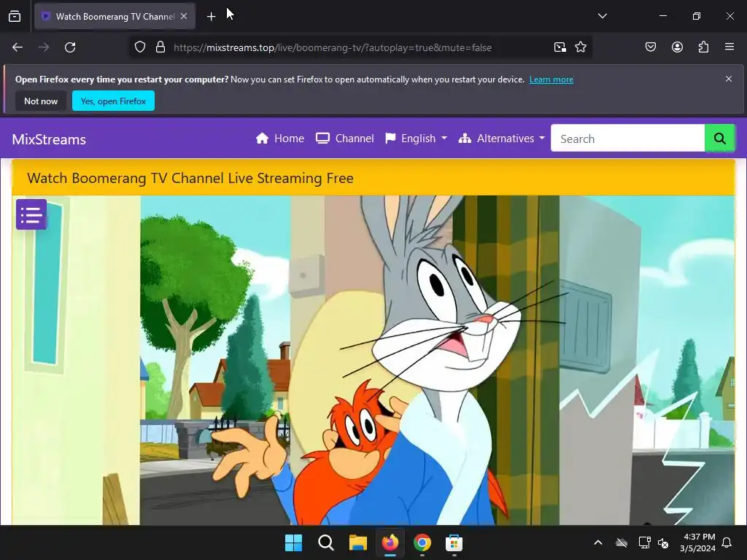Viewport: 747px width, 560px height.
Task: Click the green search magnifier button
Action: click(719, 139)
